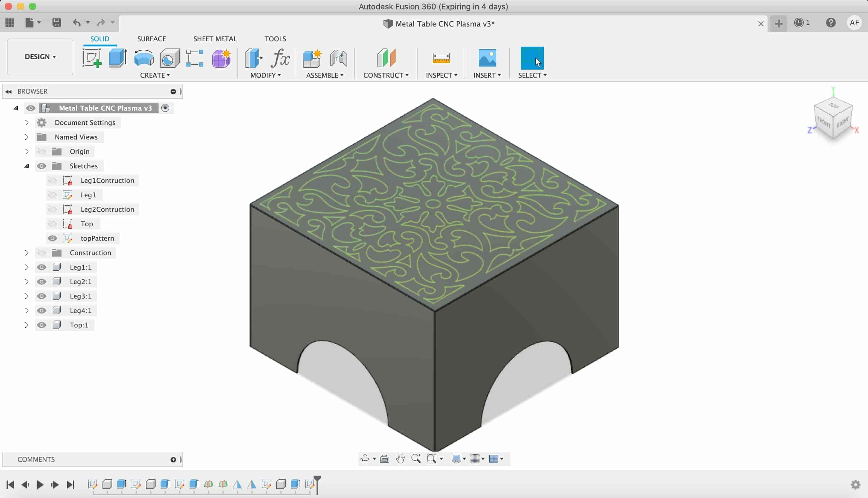Hide the Top:1 component
The width and height of the screenshot is (868, 498).
pyautogui.click(x=41, y=325)
